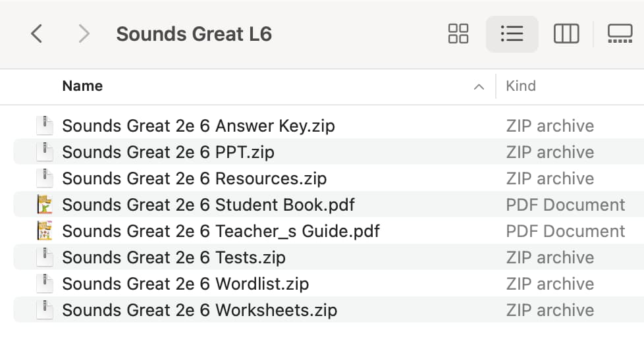The image size is (644, 345).
Task: Click the Teacher_s Guide.pdf thumbnail icon
Action: tap(45, 231)
